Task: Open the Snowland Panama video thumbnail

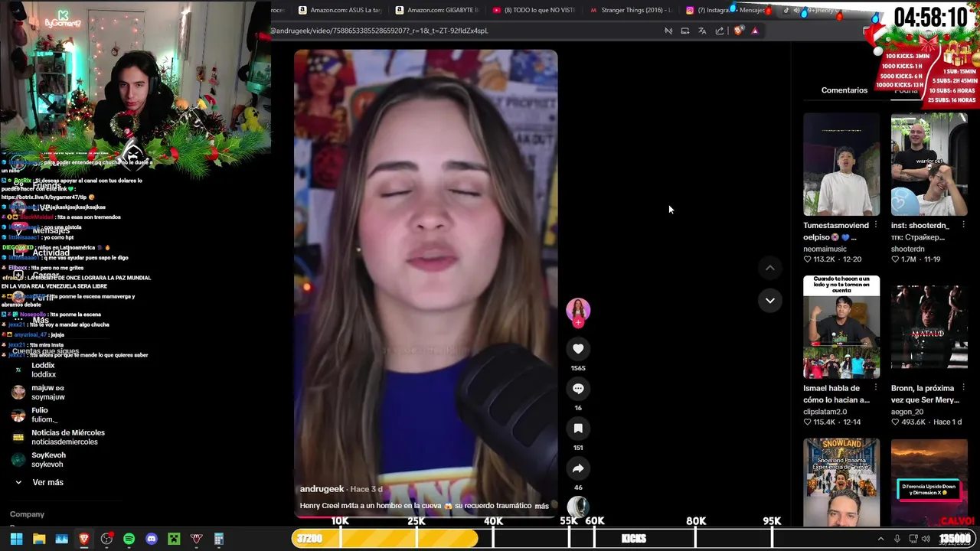Action: pyautogui.click(x=841, y=481)
